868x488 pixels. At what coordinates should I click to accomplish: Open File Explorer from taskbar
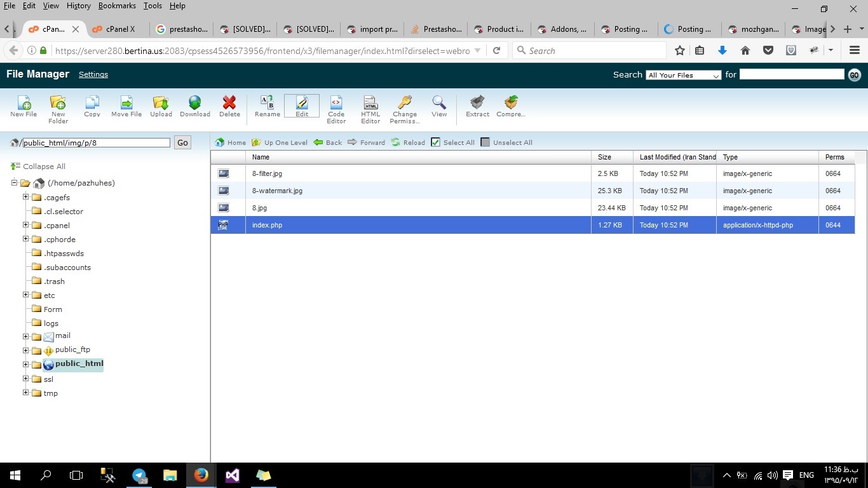[x=170, y=475]
